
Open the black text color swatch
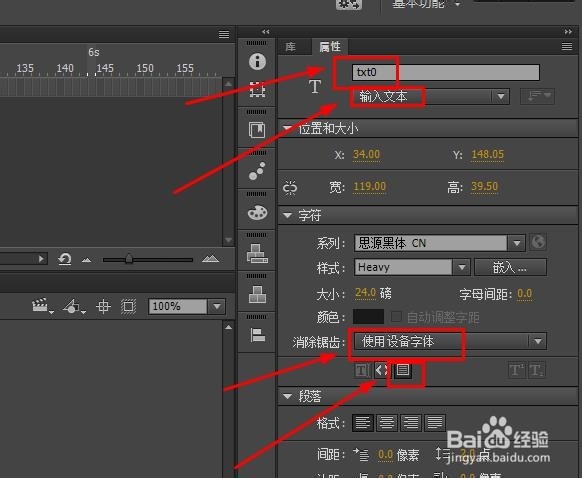pyautogui.click(x=368, y=317)
